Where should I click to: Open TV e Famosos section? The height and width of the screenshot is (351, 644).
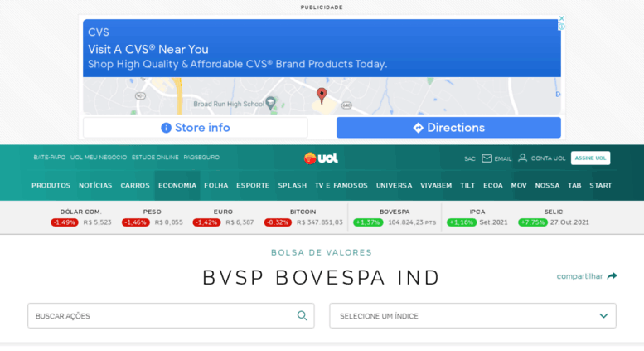(341, 185)
